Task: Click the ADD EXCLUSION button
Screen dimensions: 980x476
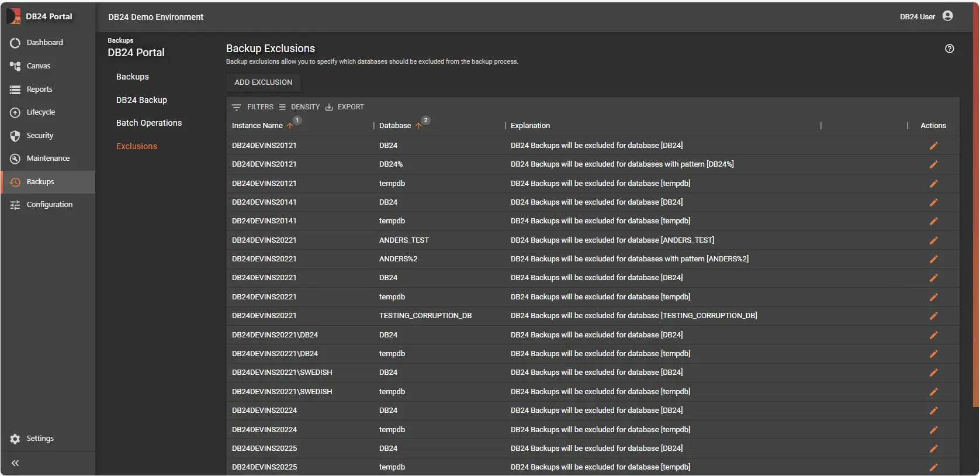Action: point(263,82)
